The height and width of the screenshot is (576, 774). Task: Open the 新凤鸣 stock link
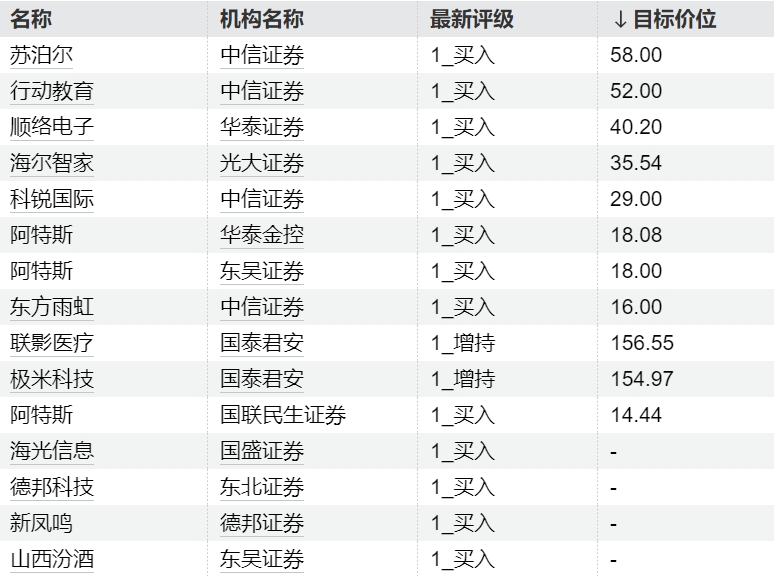(x=41, y=523)
